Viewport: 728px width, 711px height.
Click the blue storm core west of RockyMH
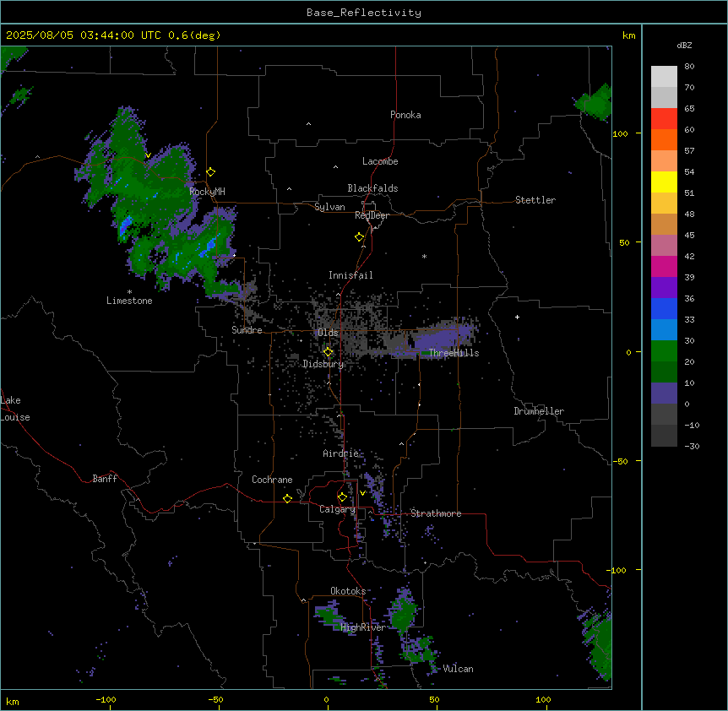click(x=125, y=227)
